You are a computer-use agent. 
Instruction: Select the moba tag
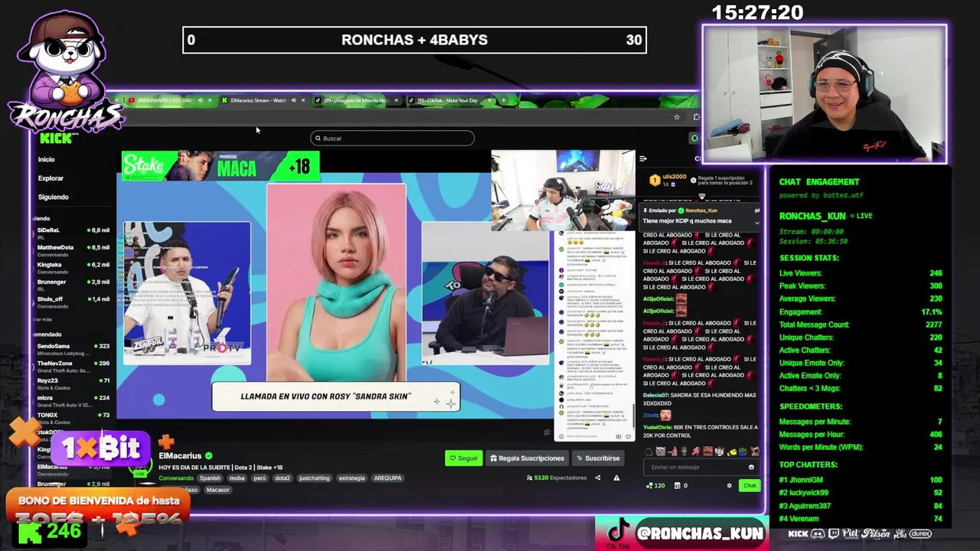(x=237, y=478)
